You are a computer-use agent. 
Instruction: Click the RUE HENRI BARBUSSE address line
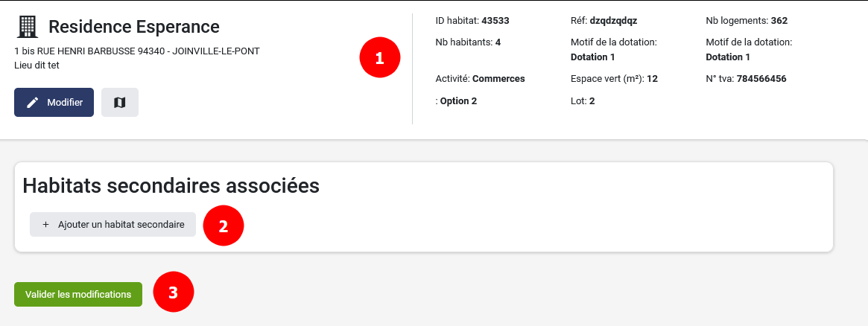(137, 51)
